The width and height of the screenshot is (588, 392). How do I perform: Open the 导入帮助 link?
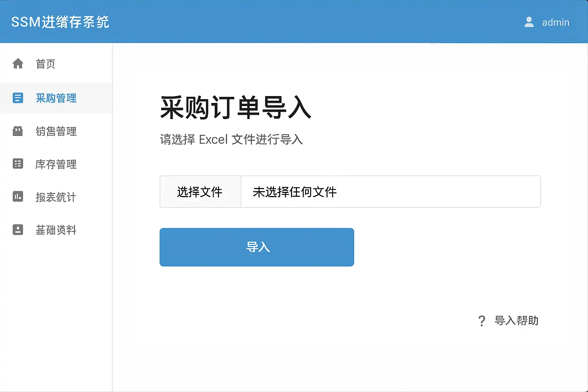pos(516,320)
